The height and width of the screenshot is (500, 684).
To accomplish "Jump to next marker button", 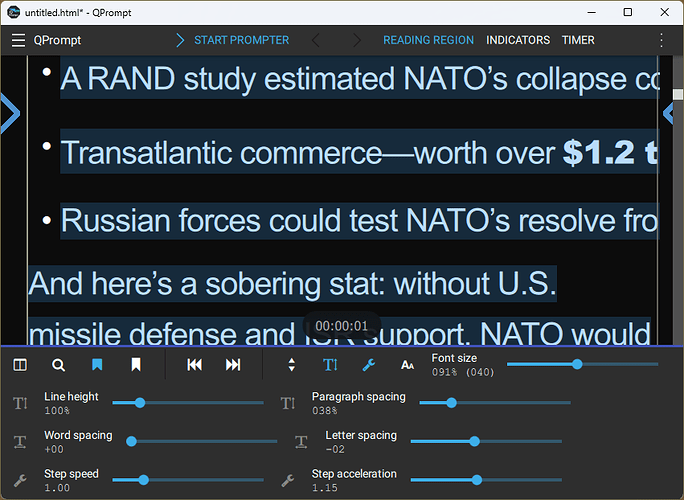I will [233, 365].
